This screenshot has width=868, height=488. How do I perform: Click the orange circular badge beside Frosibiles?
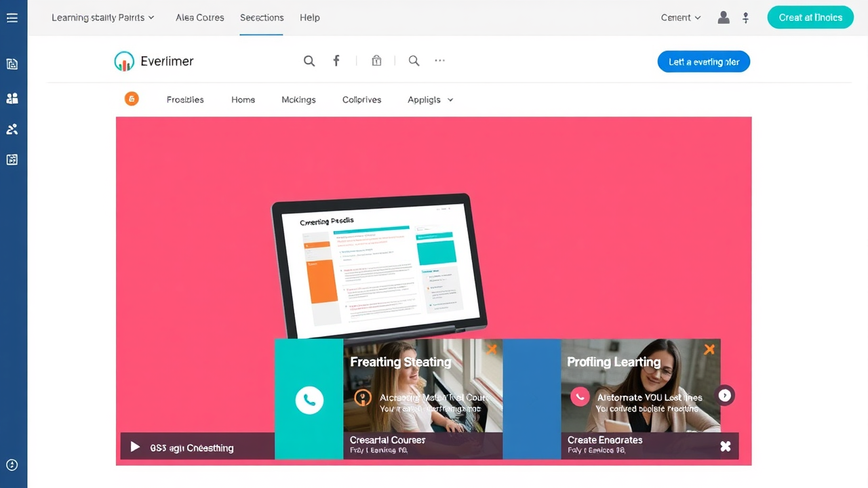(x=132, y=99)
